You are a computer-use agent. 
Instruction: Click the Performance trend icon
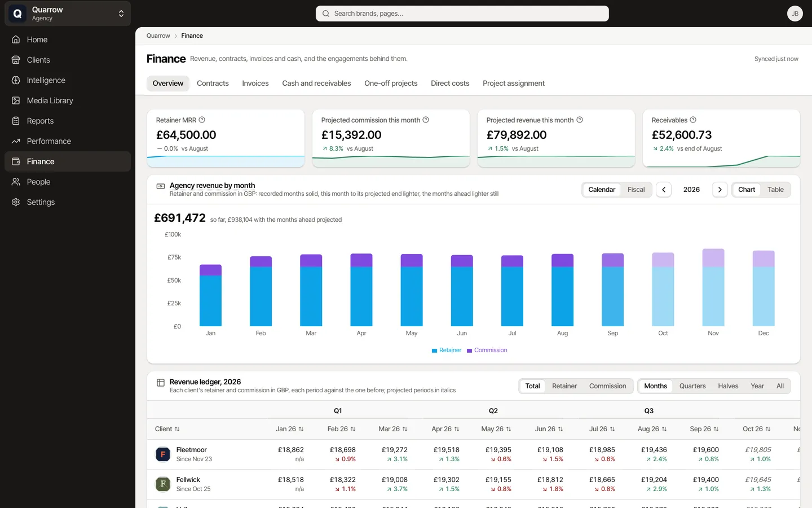click(16, 141)
